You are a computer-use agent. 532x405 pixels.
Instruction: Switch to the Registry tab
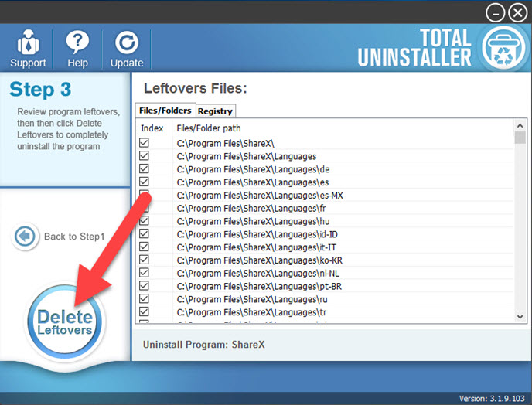tap(215, 111)
